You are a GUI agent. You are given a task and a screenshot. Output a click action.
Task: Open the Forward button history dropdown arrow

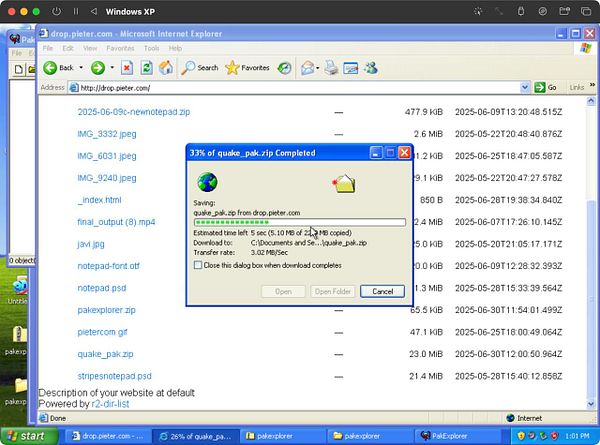pyautogui.click(x=112, y=68)
